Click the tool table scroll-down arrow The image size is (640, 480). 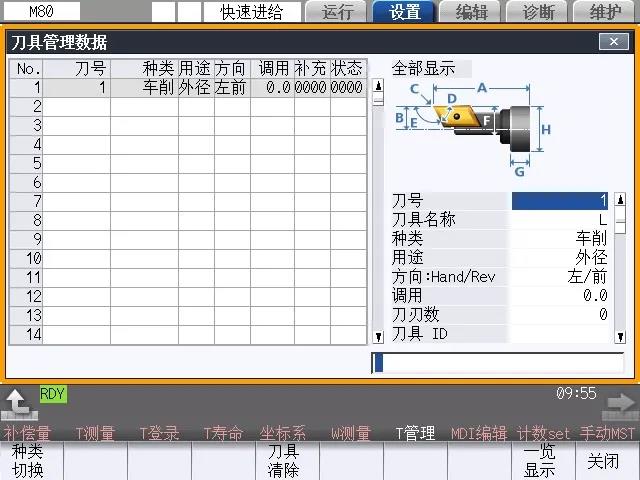(x=378, y=337)
